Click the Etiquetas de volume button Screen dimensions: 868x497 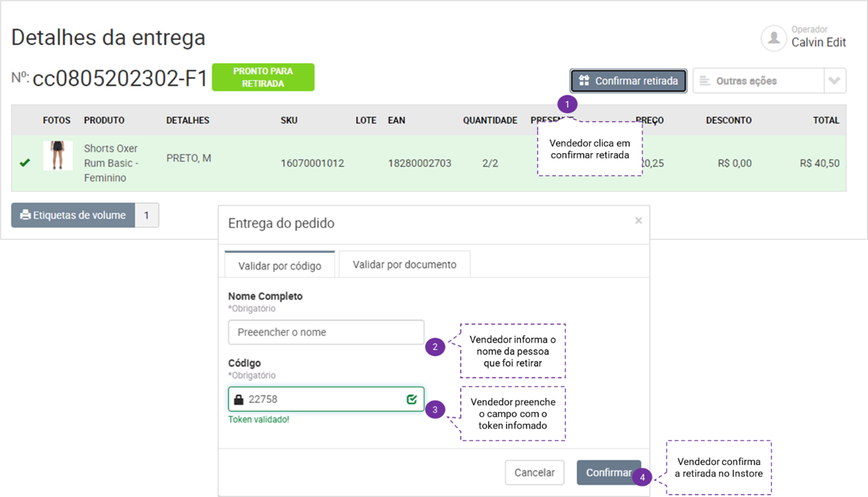click(x=73, y=215)
